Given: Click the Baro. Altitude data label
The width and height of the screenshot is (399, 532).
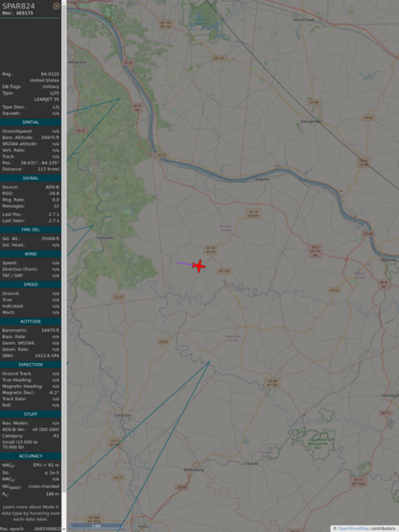Looking at the screenshot, I should pos(17,137).
